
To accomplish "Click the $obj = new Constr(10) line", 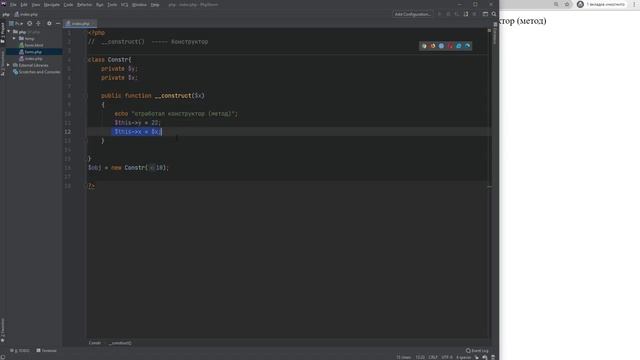I will pos(128,168).
